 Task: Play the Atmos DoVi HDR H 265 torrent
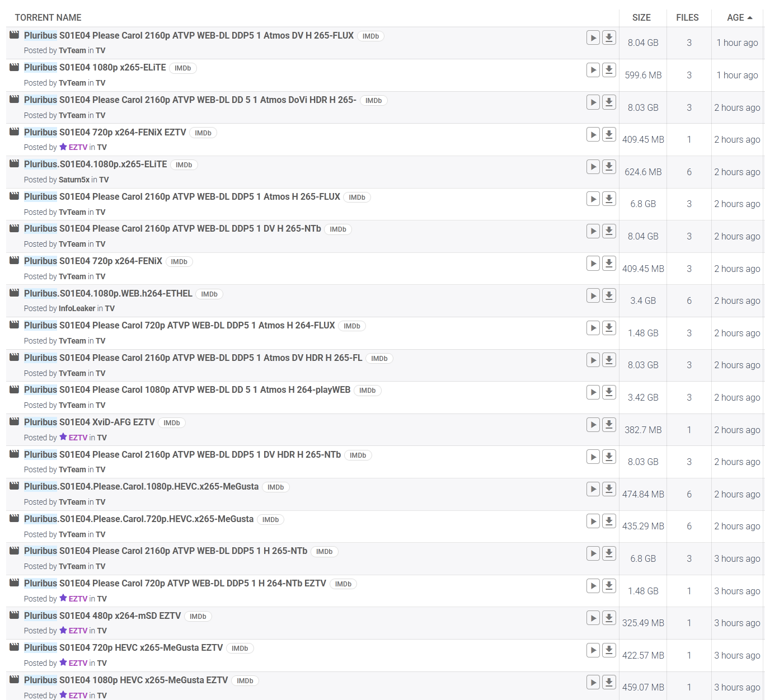[593, 102]
